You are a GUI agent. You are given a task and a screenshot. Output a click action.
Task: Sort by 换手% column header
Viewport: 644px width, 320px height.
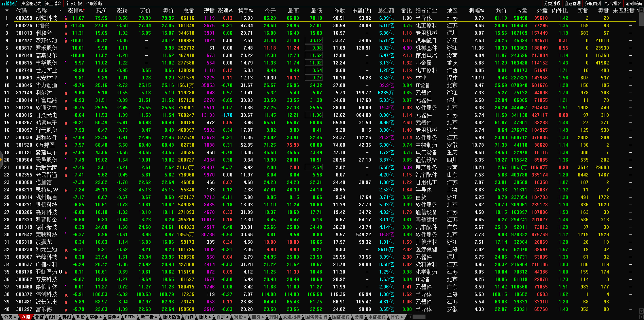245,11
